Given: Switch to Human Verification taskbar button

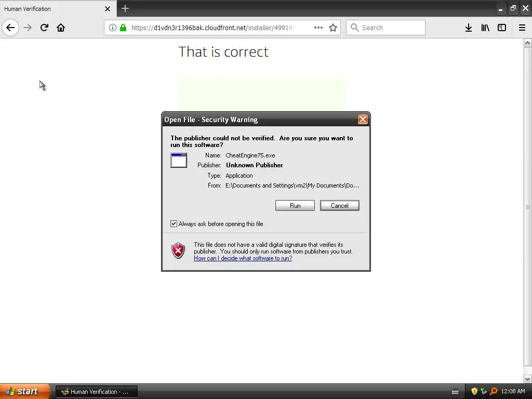Looking at the screenshot, I should pyautogui.click(x=96, y=392).
